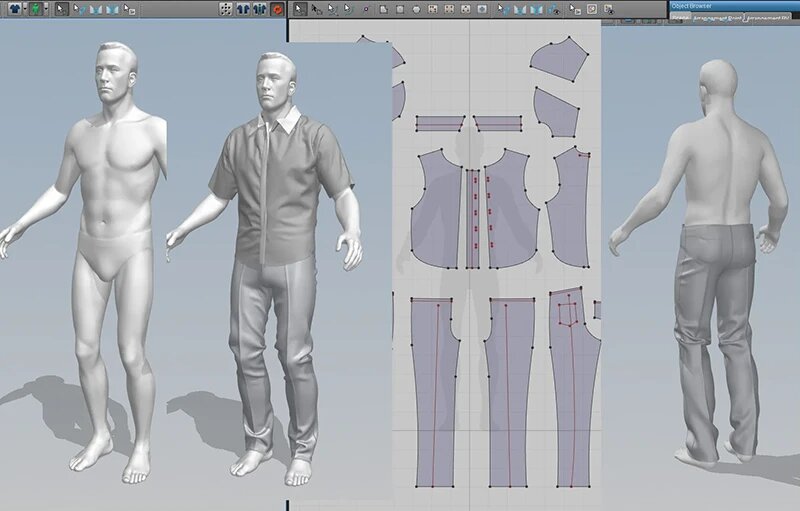Choose Select/Move arrow tool in 3D toolbar
The height and width of the screenshot is (511, 800).
61,9
